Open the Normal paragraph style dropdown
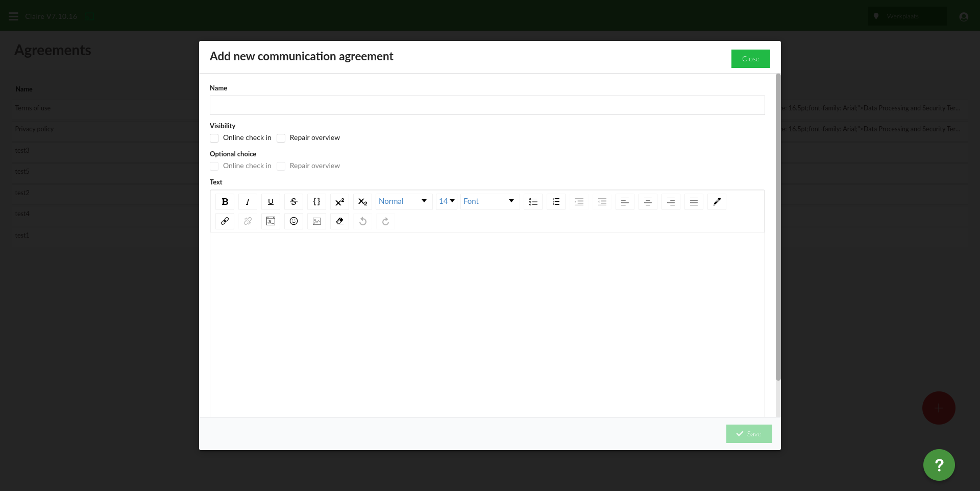This screenshot has width=980, height=491. coord(403,201)
